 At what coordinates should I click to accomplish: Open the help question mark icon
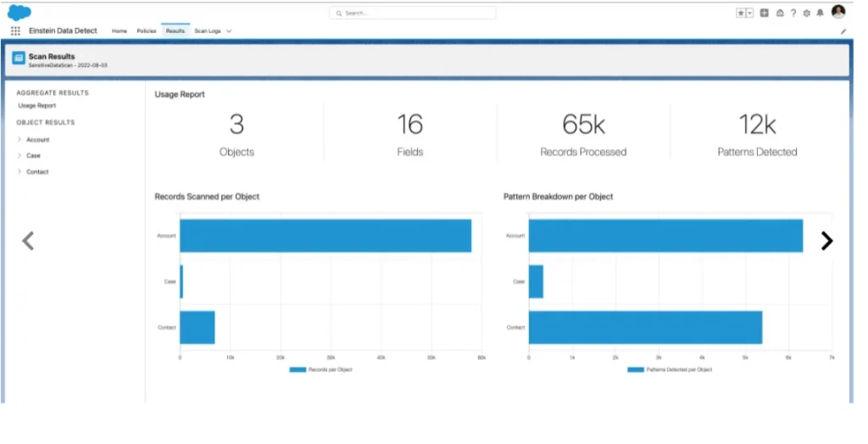pos(793,14)
